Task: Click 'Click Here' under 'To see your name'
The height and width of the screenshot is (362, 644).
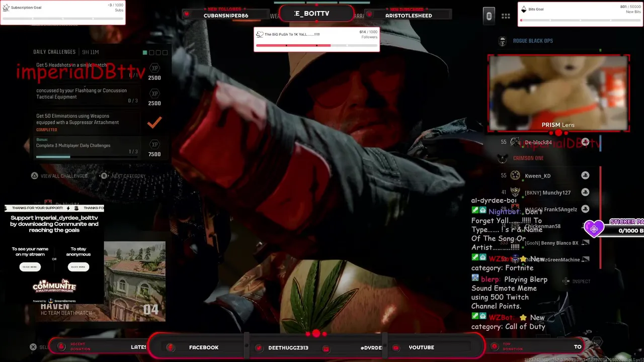Action: pyautogui.click(x=30, y=267)
